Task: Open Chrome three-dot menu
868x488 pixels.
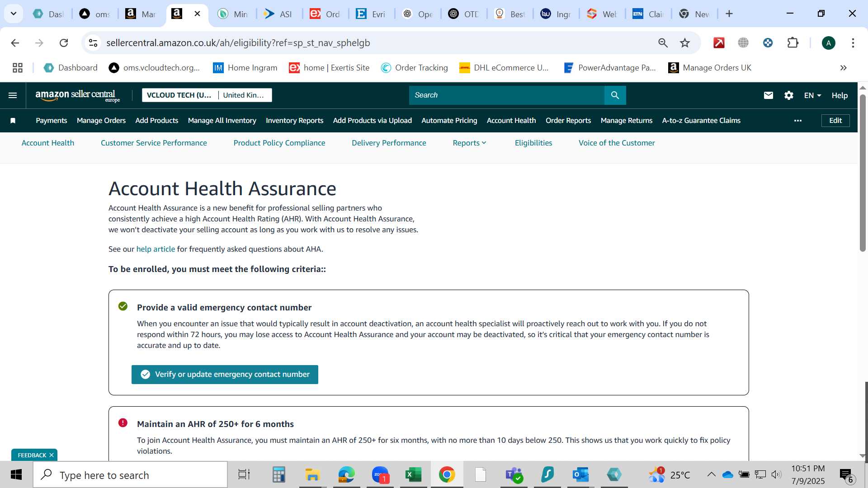Action: click(853, 43)
